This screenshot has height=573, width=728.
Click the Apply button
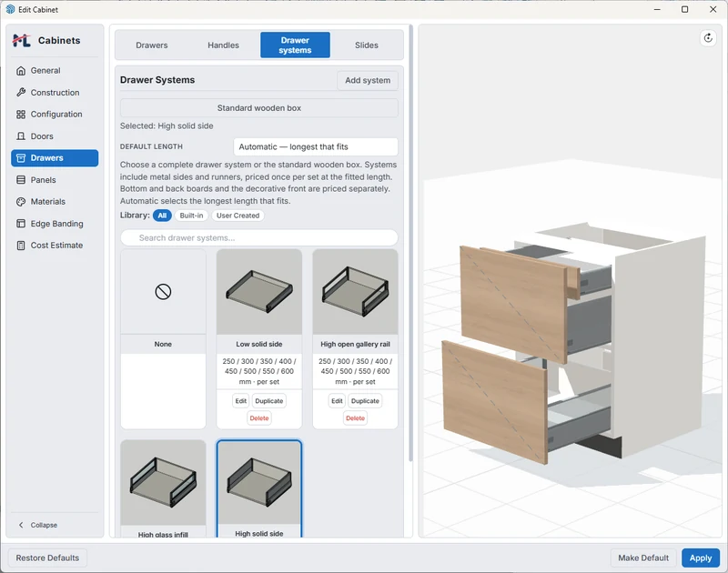700,558
